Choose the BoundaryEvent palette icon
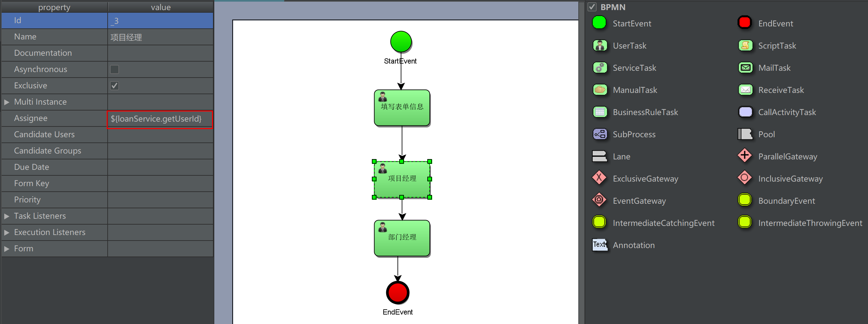 745,200
